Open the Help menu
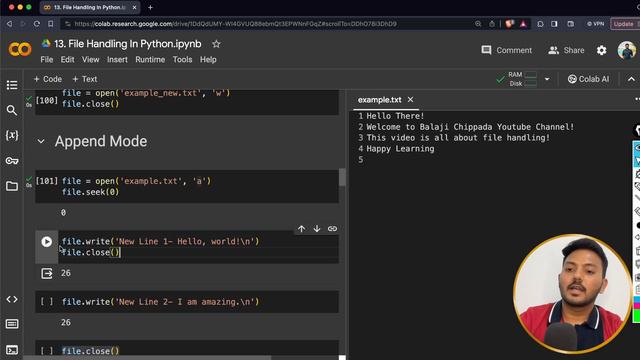The height and width of the screenshot is (360, 640). coord(208,60)
